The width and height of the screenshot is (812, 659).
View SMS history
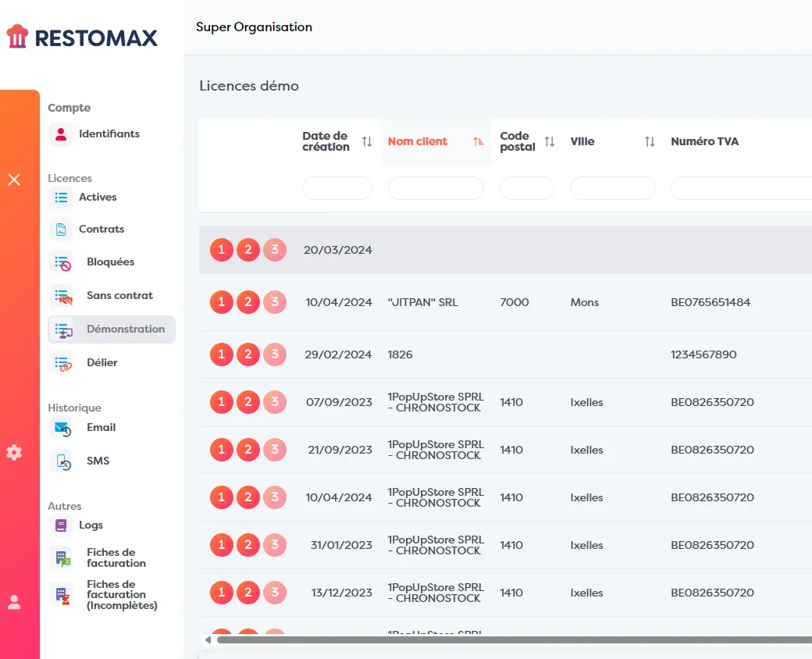point(98,461)
